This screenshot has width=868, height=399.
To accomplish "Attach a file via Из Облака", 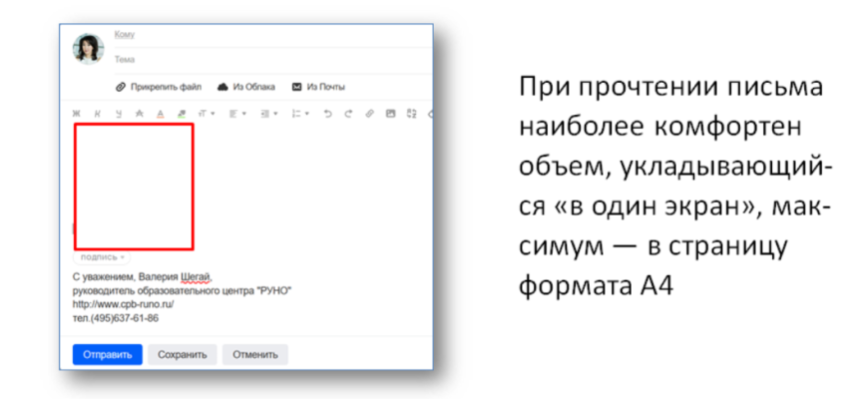I will [246, 87].
